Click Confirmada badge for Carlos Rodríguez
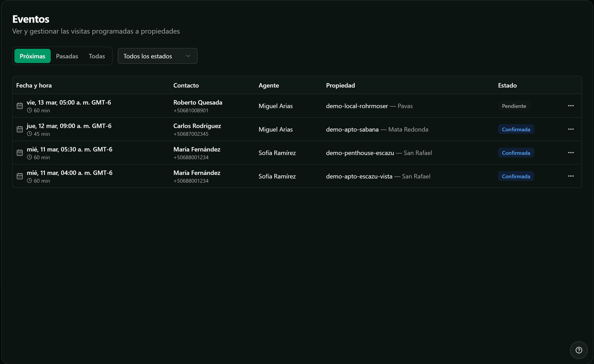This screenshot has width=594, height=364. tap(516, 129)
